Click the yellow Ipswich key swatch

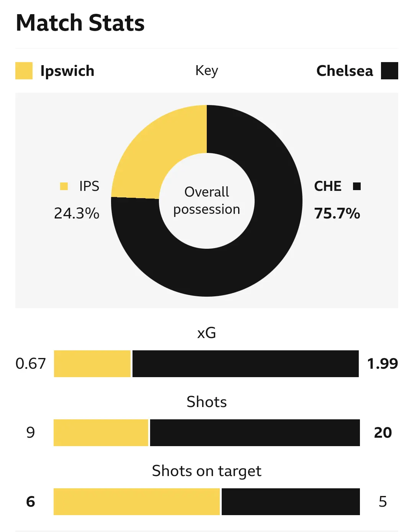click(24, 71)
